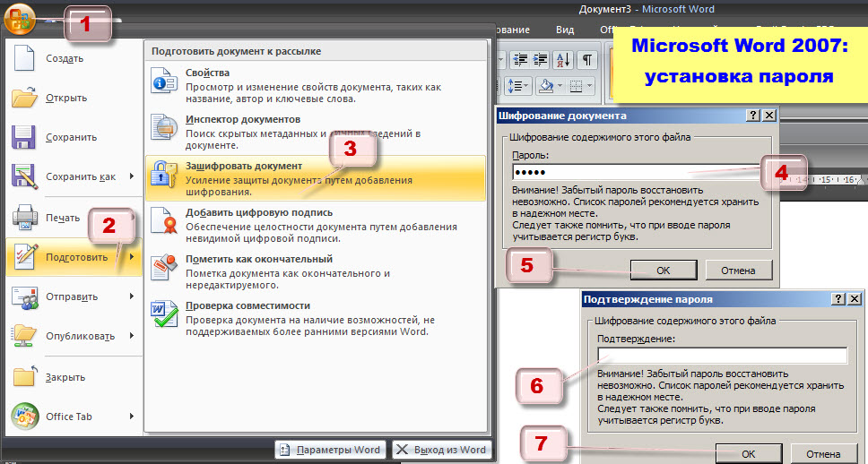
Task: Click the Опубликовать publish icon
Action: click(x=25, y=336)
